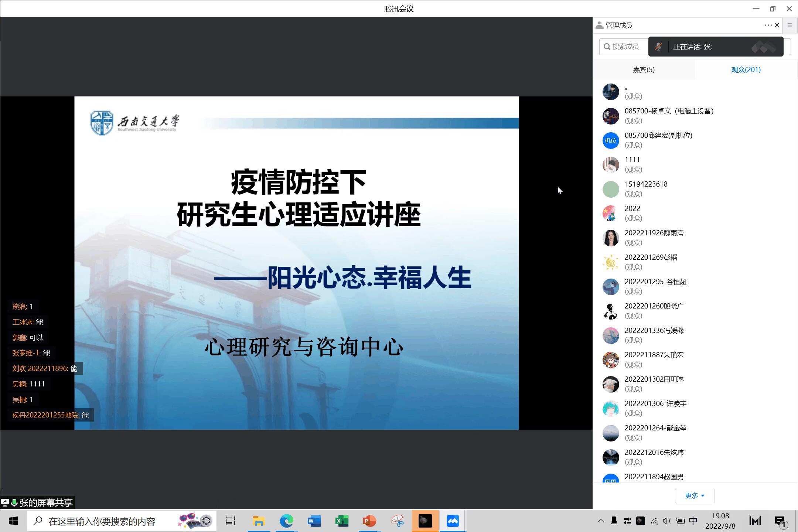Image resolution: width=798 pixels, height=532 pixels.
Task: Switch to the 嘉宾(5) tab
Action: coord(644,69)
